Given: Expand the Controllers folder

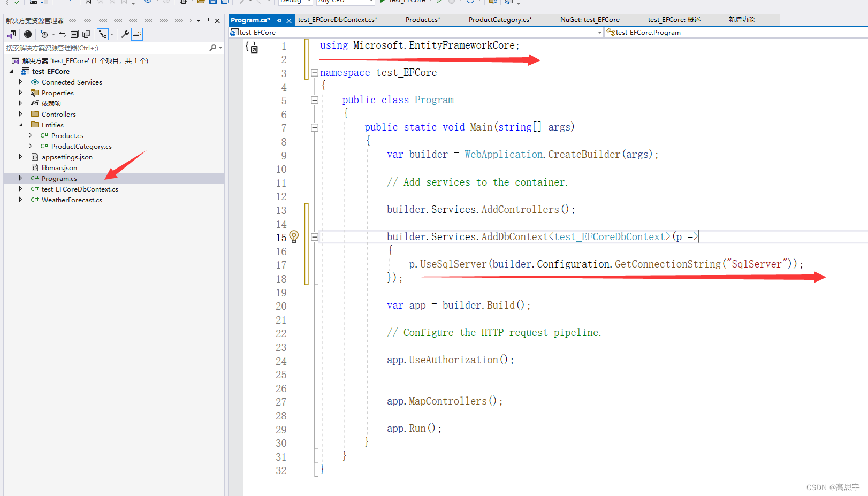Looking at the screenshot, I should pos(20,114).
